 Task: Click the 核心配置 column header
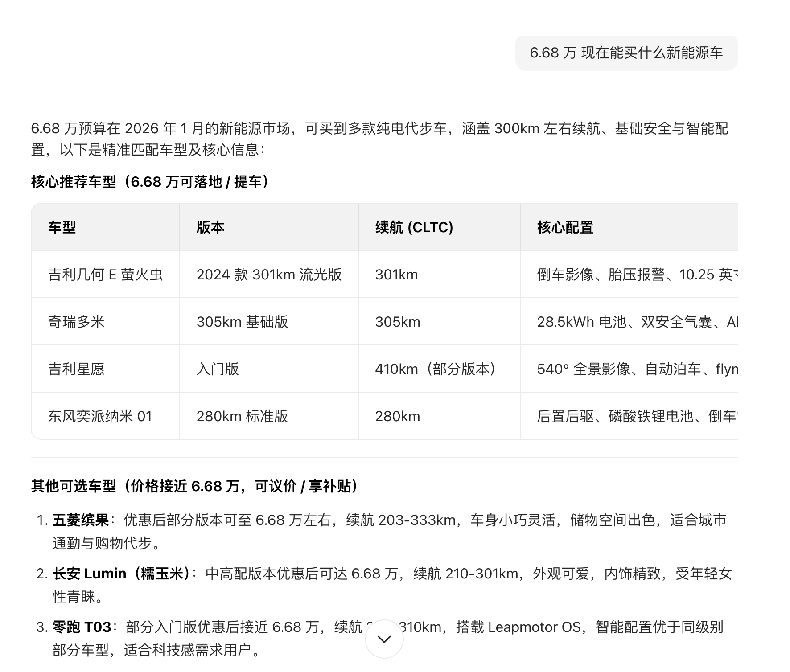629,227
